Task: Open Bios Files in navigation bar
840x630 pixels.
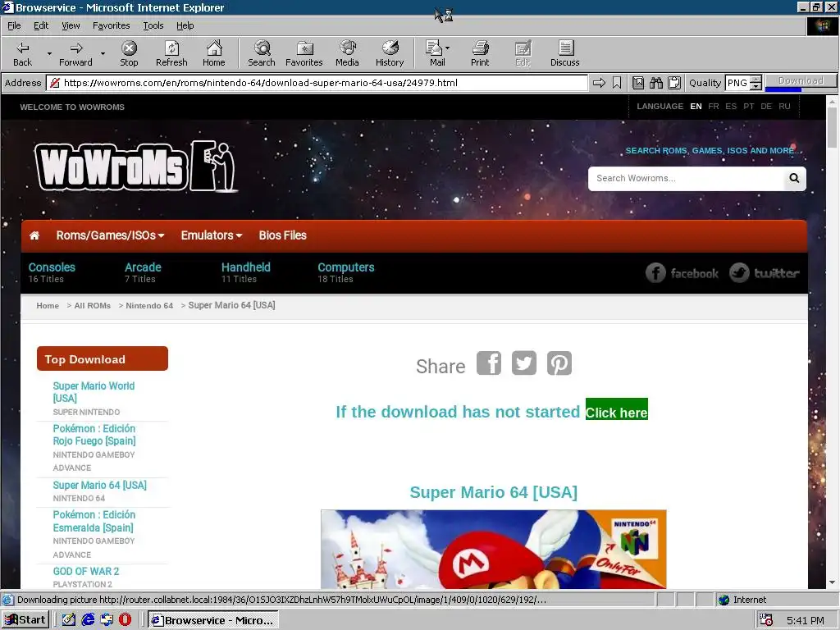Action: (x=282, y=235)
